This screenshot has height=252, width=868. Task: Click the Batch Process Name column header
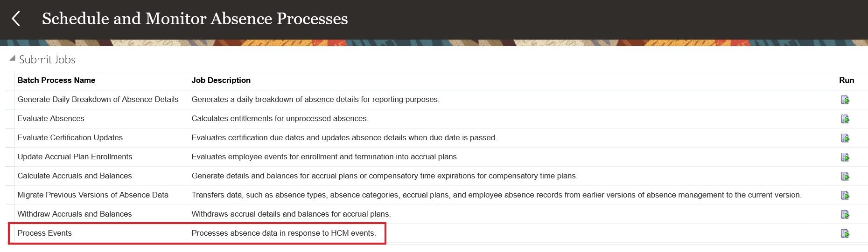(56, 80)
